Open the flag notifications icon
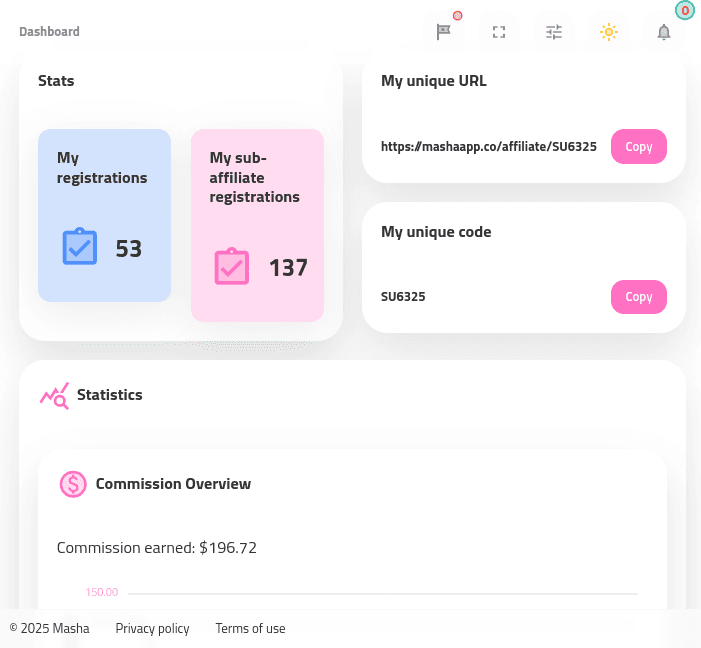The image size is (701, 648). coord(443,32)
